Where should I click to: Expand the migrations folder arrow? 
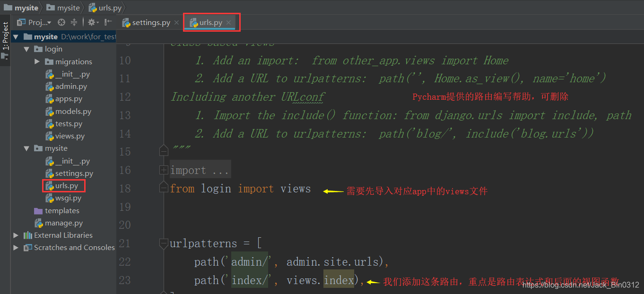coord(37,61)
